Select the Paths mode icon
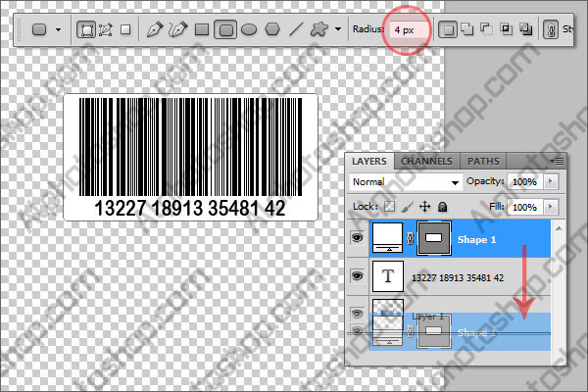588x392 pixels. [106, 29]
